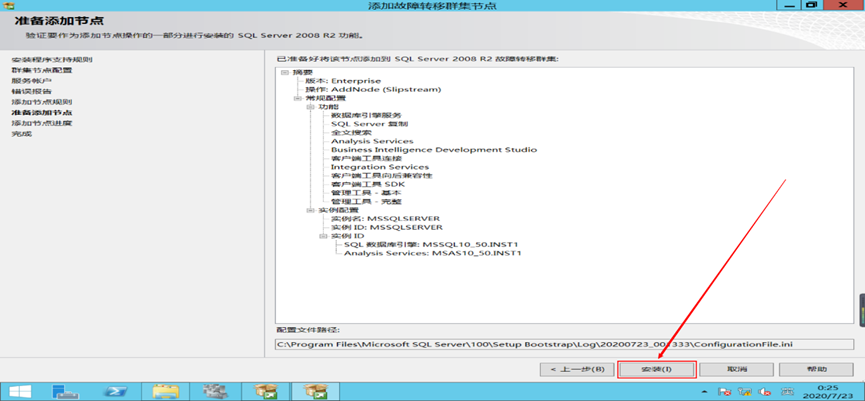
Task: Select '管理工具 - 基本' feature row
Action: tap(366, 193)
